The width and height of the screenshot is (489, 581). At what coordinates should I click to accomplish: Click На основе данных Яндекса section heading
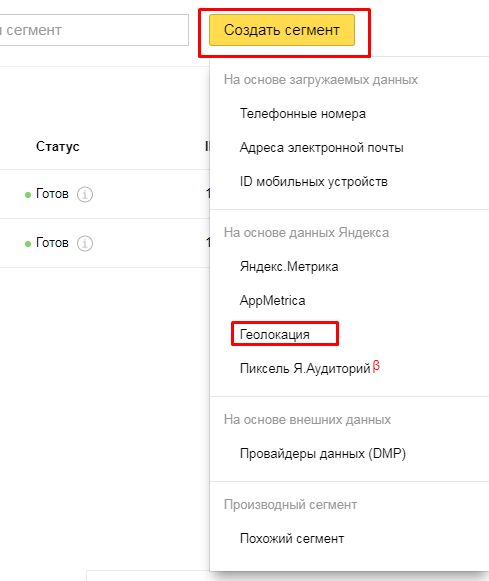click(306, 233)
